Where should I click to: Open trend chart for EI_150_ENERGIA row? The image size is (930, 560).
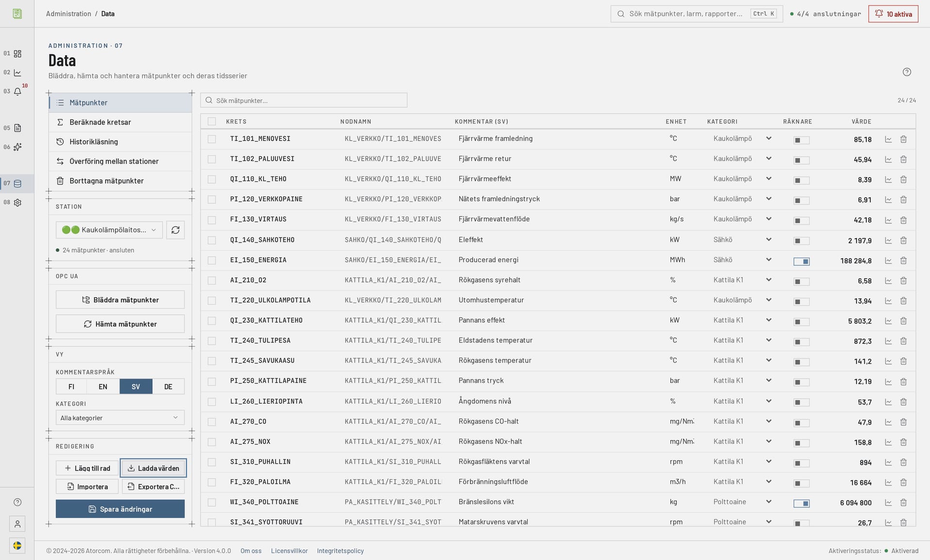(x=888, y=260)
